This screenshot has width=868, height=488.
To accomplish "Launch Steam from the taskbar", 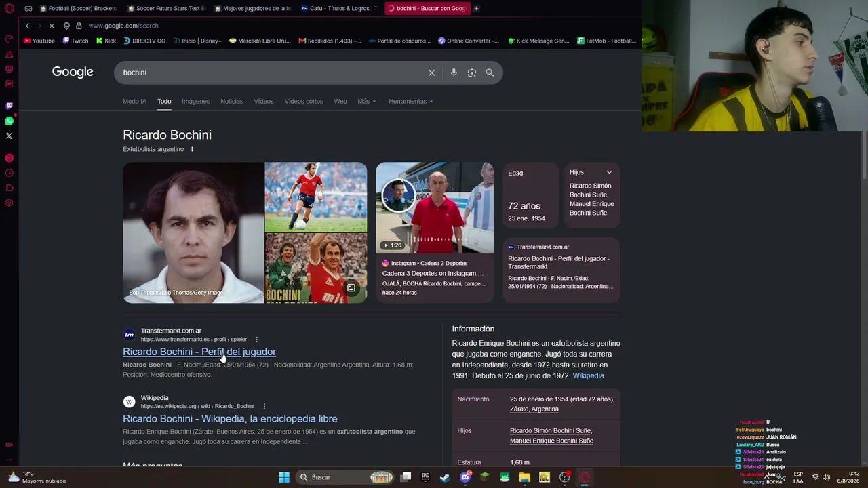I will 445,477.
